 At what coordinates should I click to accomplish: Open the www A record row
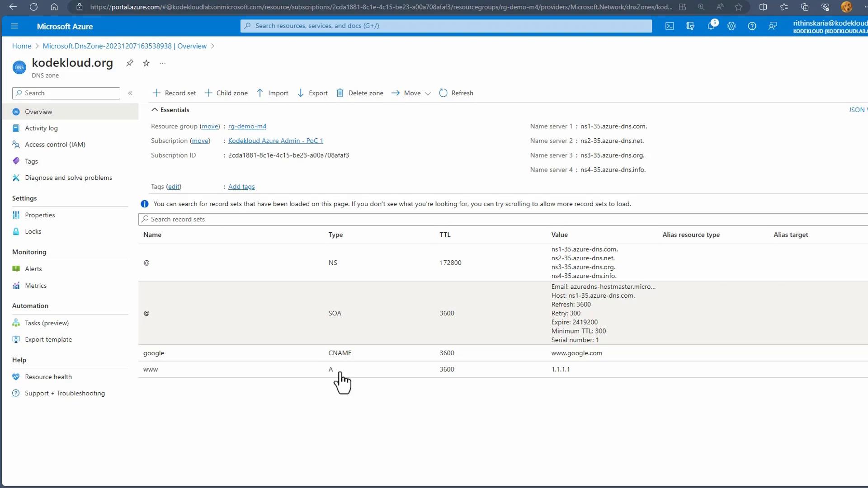tap(503, 369)
